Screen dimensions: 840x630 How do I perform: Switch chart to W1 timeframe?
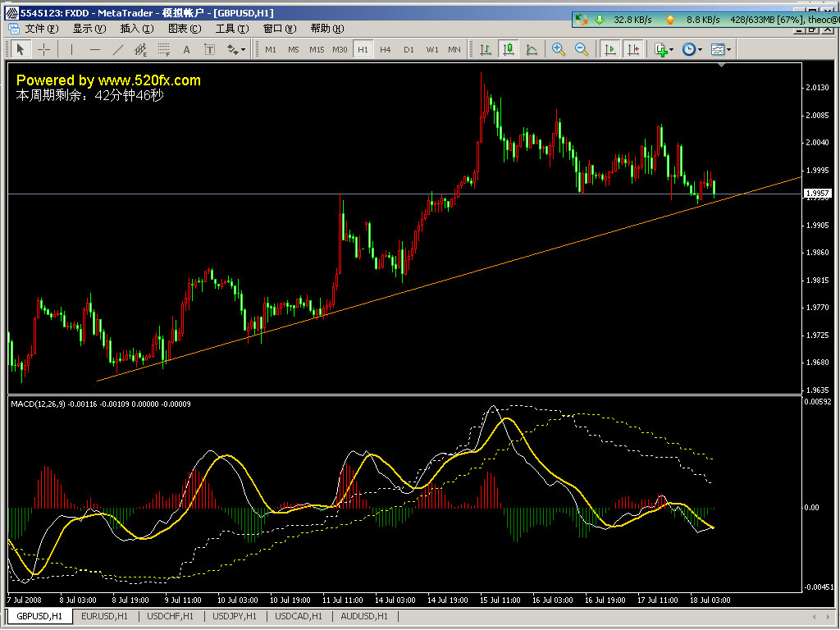pyautogui.click(x=431, y=49)
